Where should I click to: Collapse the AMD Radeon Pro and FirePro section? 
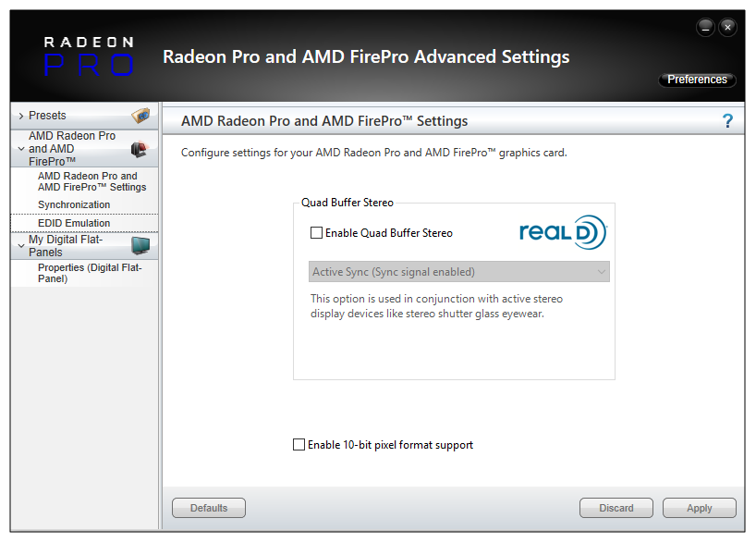pos(21,148)
